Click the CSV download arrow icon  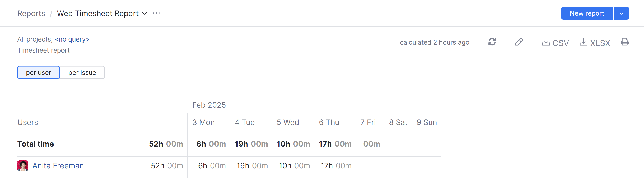[546, 42]
